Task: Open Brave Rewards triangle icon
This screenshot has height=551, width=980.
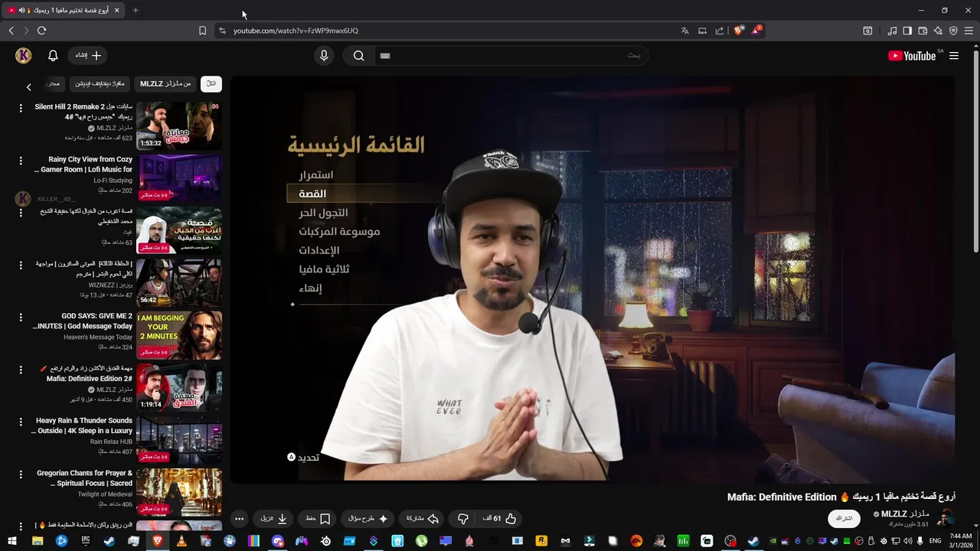Action: click(x=756, y=31)
